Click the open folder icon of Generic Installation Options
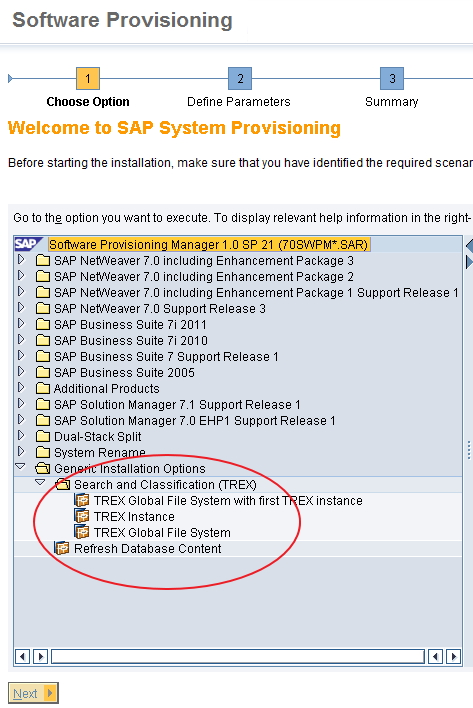The width and height of the screenshot is (473, 708). tap(43, 468)
